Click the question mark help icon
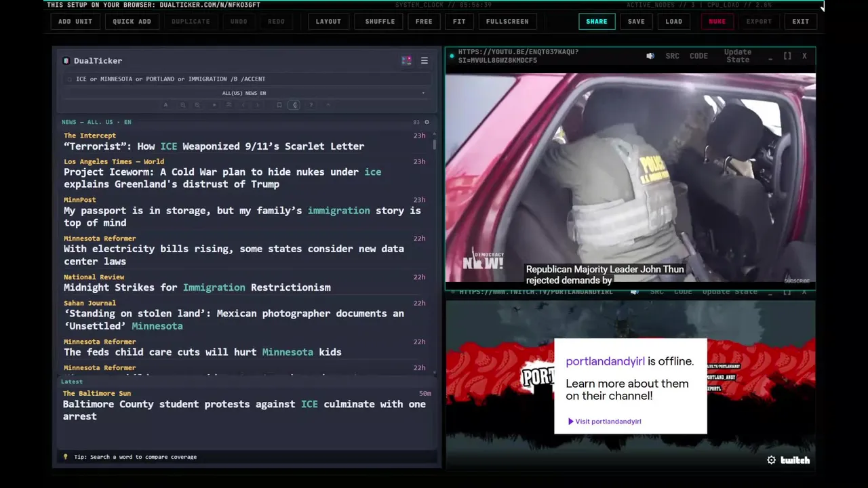 point(311,105)
